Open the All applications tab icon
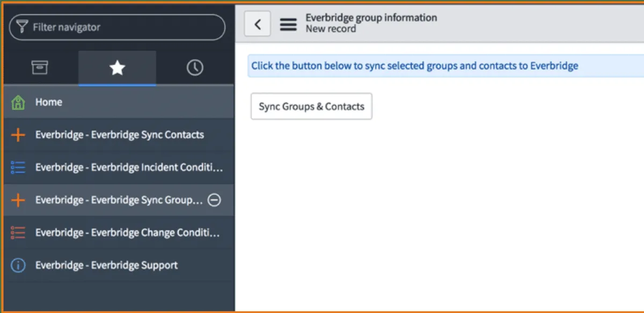The image size is (644, 313). click(x=40, y=68)
